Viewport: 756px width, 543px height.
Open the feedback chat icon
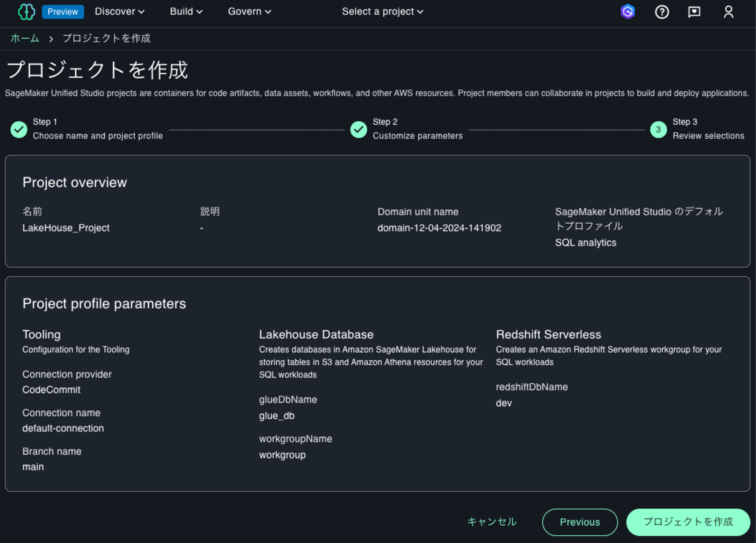pos(694,12)
